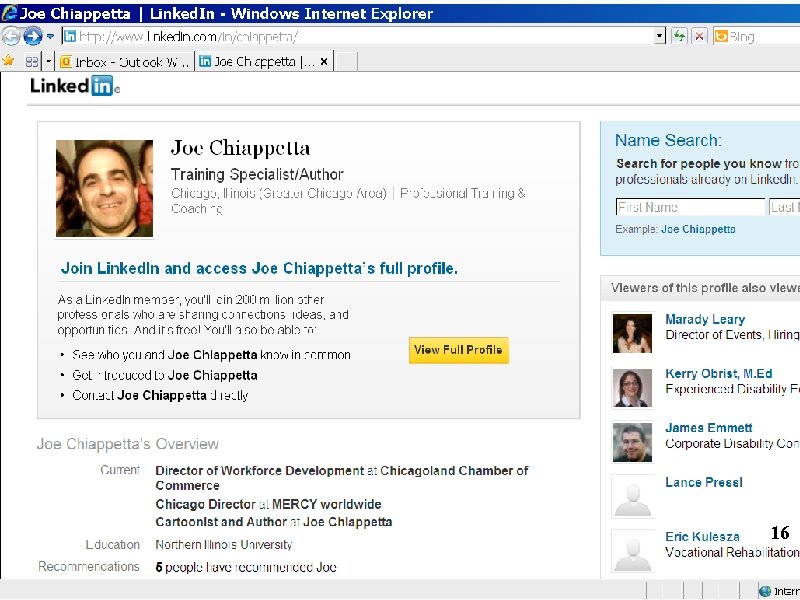This screenshot has height=600, width=800.
Task: Switch to Inbox - Outlook Web tab
Action: (x=125, y=62)
